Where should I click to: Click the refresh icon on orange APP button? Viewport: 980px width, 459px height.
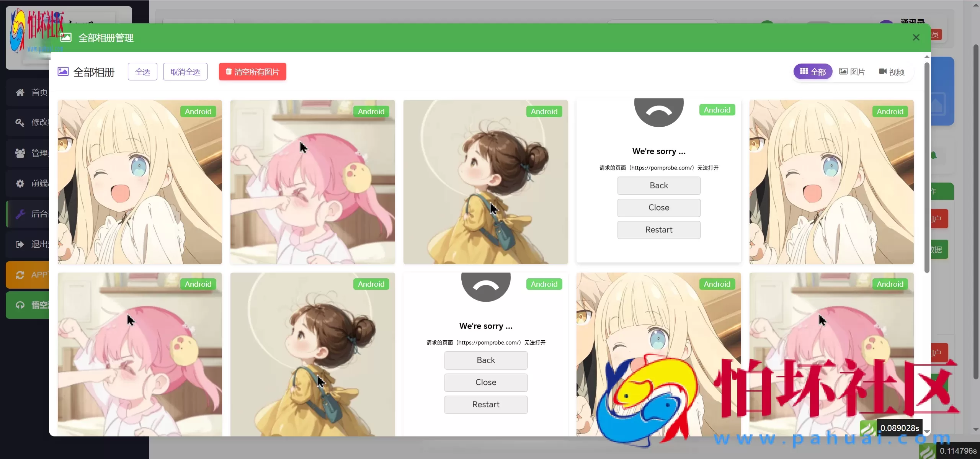(x=20, y=275)
